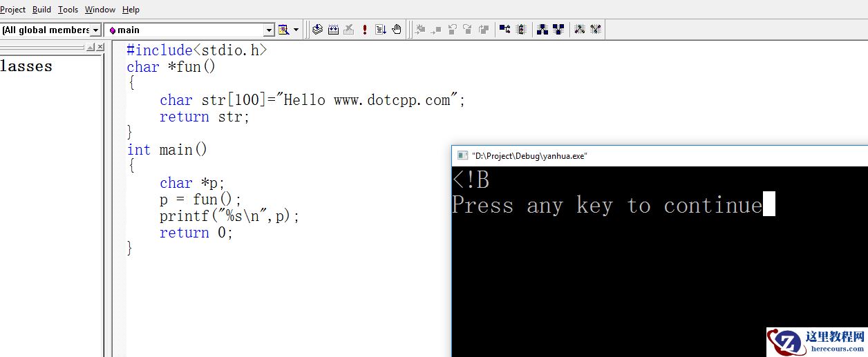
Task: Click the Compile icon
Action: click(317, 30)
